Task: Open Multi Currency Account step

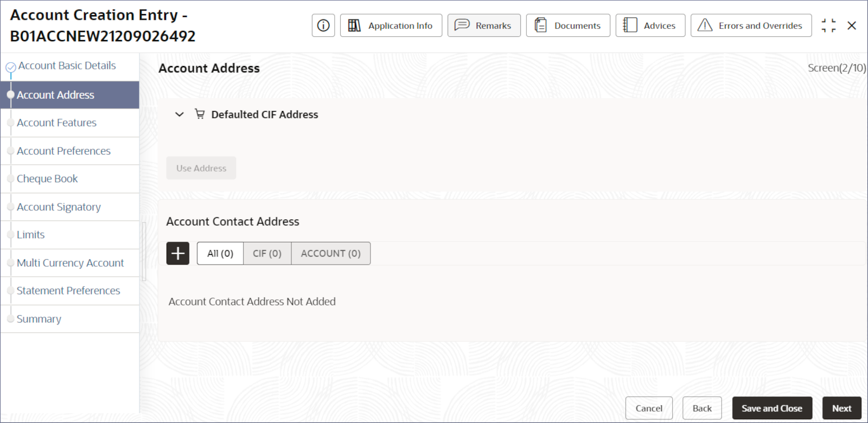Action: coord(69,263)
